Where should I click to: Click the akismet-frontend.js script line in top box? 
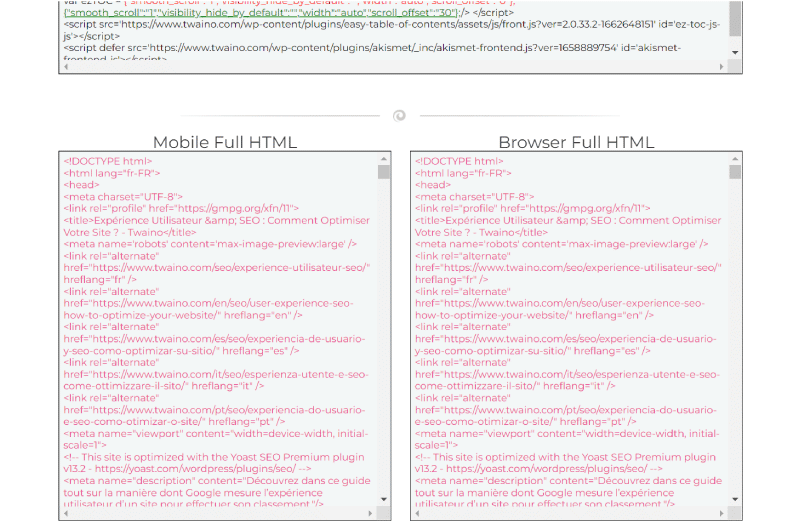[x=372, y=52]
